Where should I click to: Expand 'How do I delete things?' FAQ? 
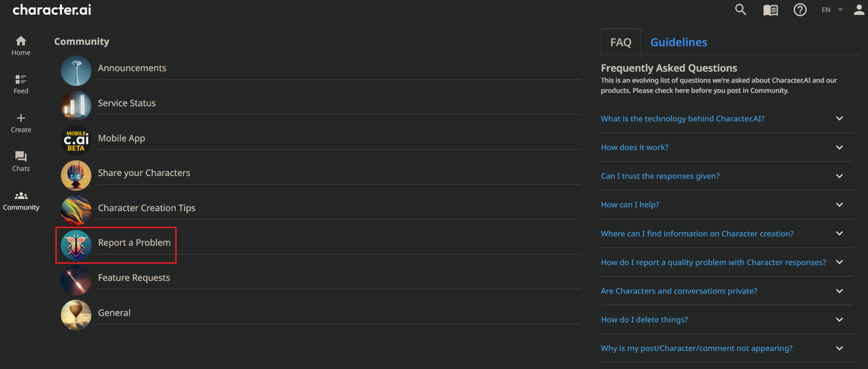(x=644, y=320)
